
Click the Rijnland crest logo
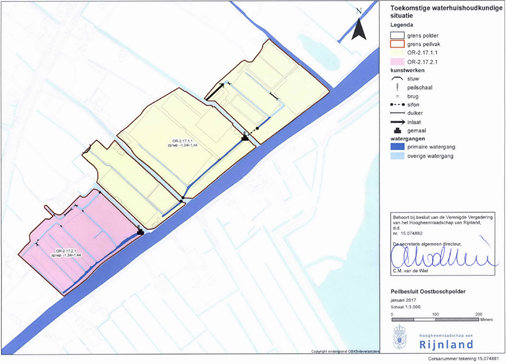pos(400,337)
